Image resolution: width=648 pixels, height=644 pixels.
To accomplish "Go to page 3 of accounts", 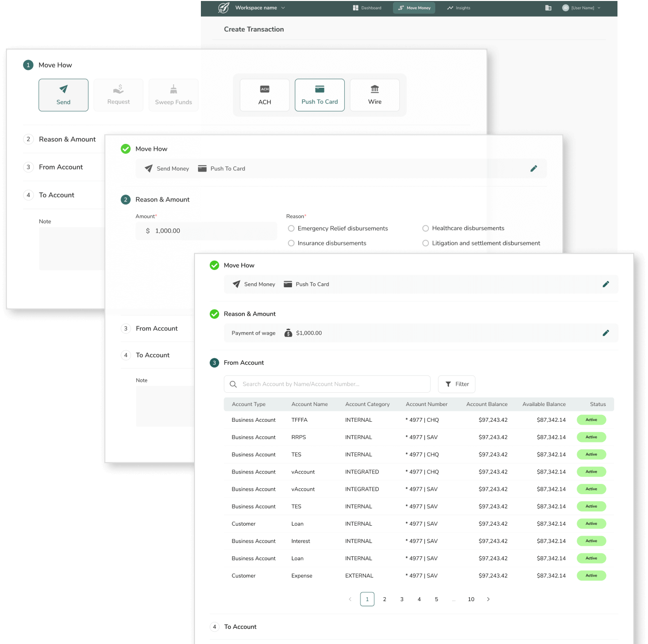I will [x=402, y=599].
